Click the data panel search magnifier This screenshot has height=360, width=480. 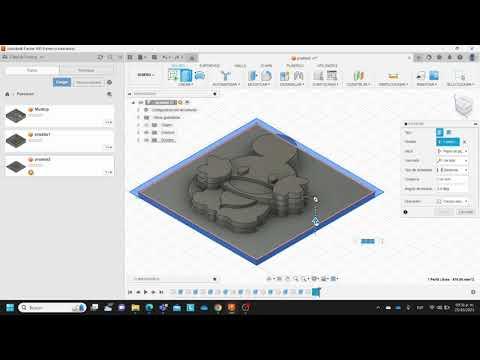coord(110,57)
